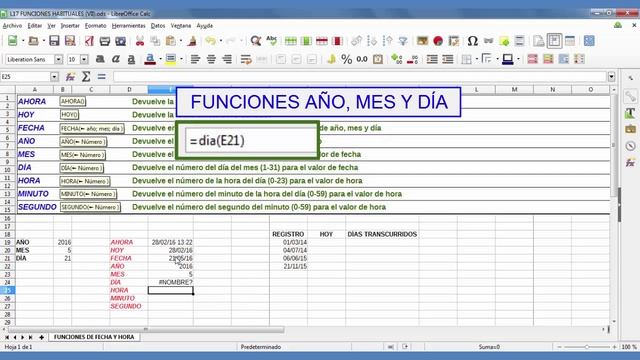Export directly as PDF
Viewport: 640px width, 360px height.
(x=89, y=41)
